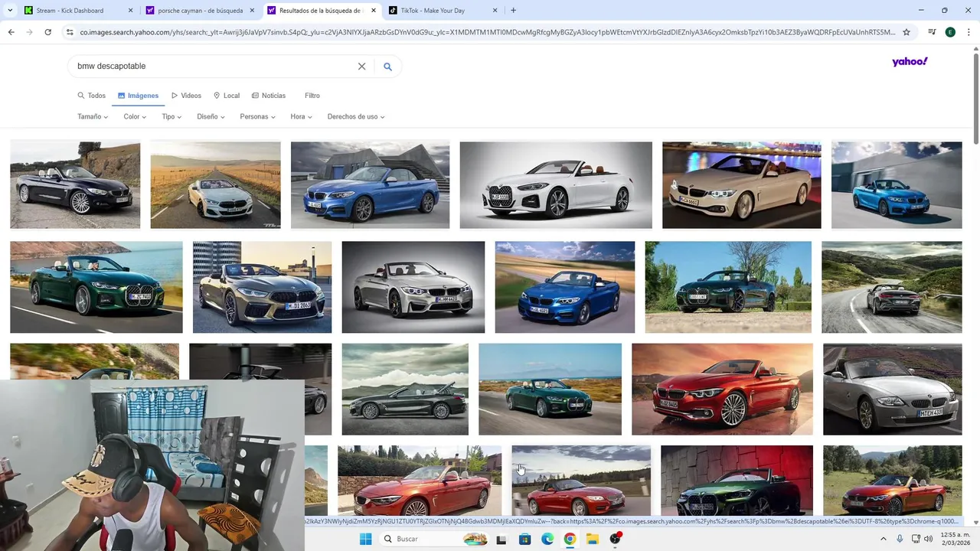
Task: View site information icon in address bar
Action: (x=70, y=32)
